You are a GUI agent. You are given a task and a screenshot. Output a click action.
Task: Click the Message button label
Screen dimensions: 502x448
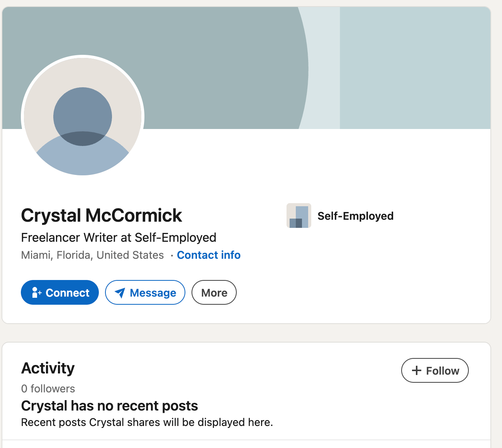tap(153, 293)
